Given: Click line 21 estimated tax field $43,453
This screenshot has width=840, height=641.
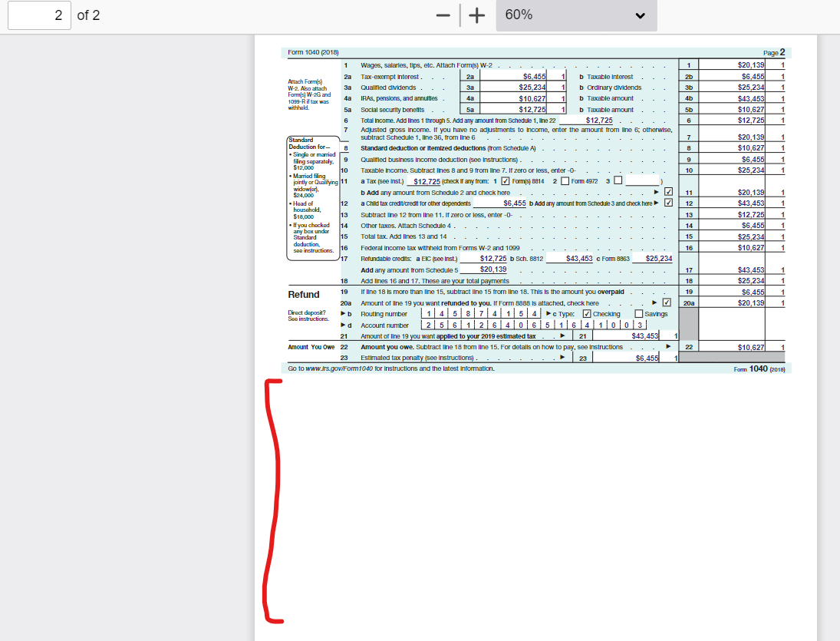Looking at the screenshot, I should 626,336.
